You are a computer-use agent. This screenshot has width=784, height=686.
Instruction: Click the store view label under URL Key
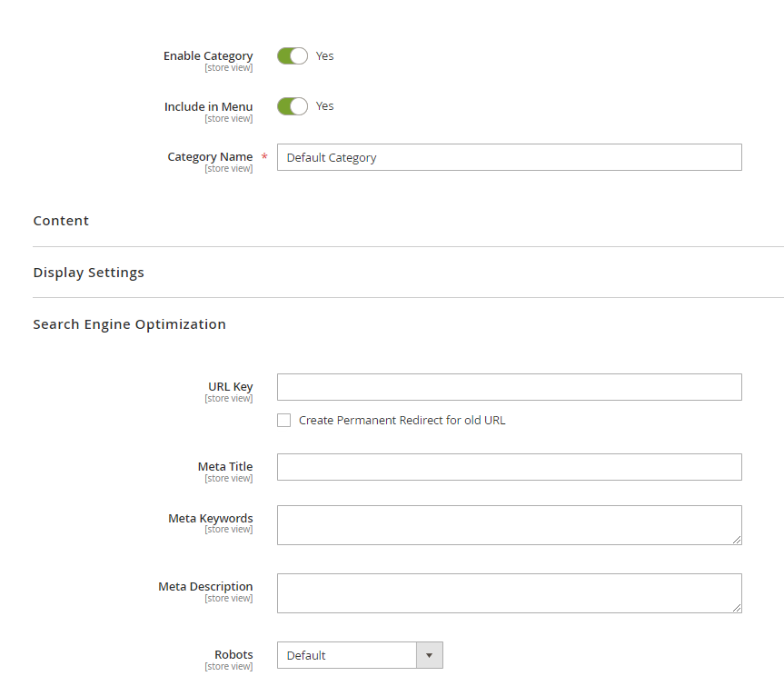pos(228,398)
